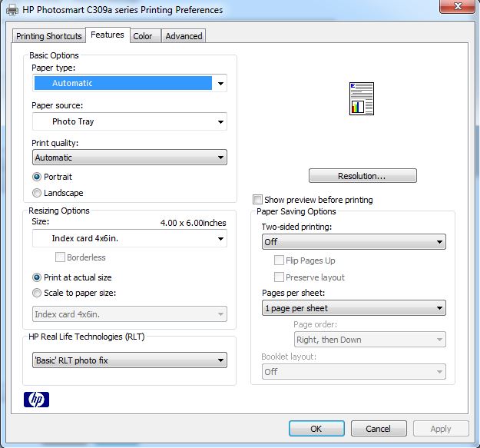Switch to the Printing Shortcuts tab

tap(49, 36)
